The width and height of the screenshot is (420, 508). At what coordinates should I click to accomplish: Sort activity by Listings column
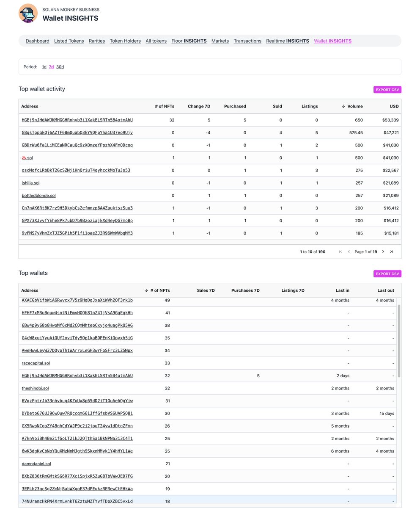310,106
